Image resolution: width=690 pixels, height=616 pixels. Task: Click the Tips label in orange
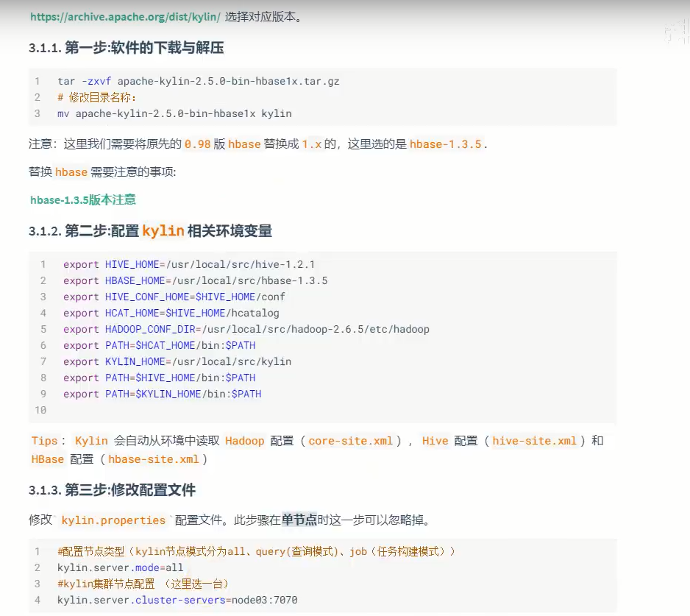click(x=44, y=441)
